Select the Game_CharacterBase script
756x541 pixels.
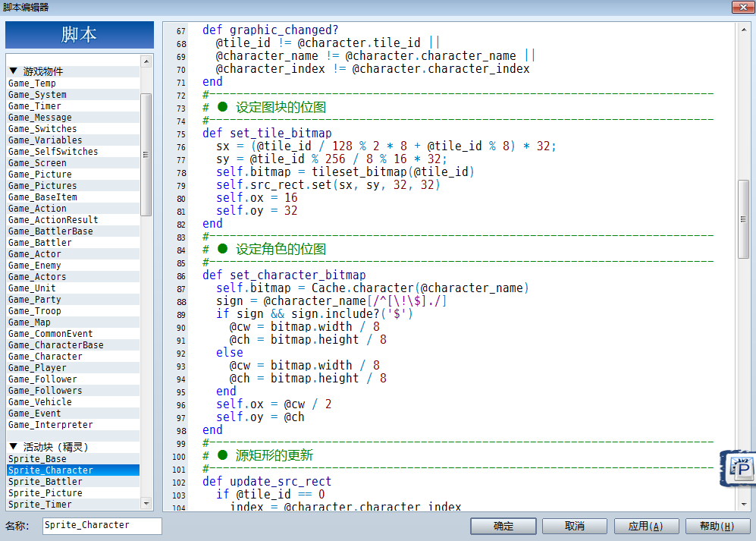coord(74,345)
